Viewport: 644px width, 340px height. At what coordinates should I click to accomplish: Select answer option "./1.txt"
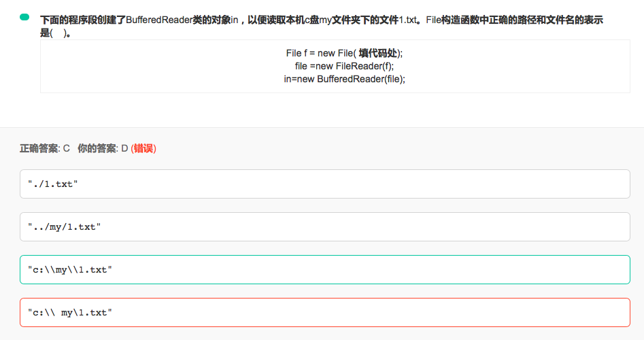coord(325,184)
